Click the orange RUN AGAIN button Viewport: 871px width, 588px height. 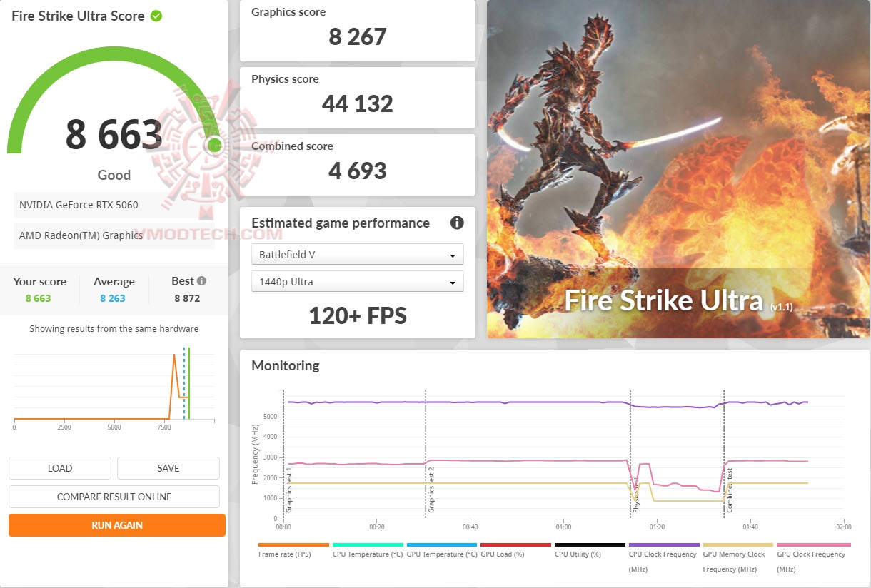[117, 525]
